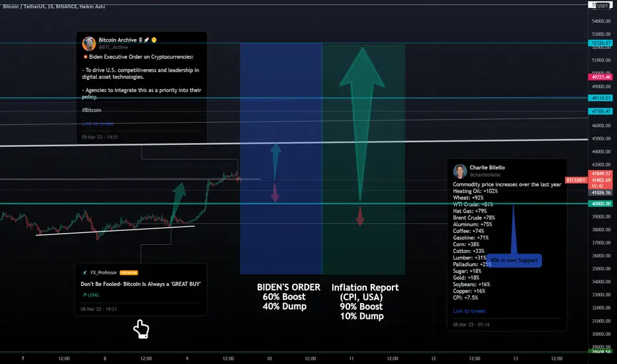The width and height of the screenshot is (617, 364).
Task: Open Bitcoin Archive profile avatar
Action: click(x=89, y=44)
